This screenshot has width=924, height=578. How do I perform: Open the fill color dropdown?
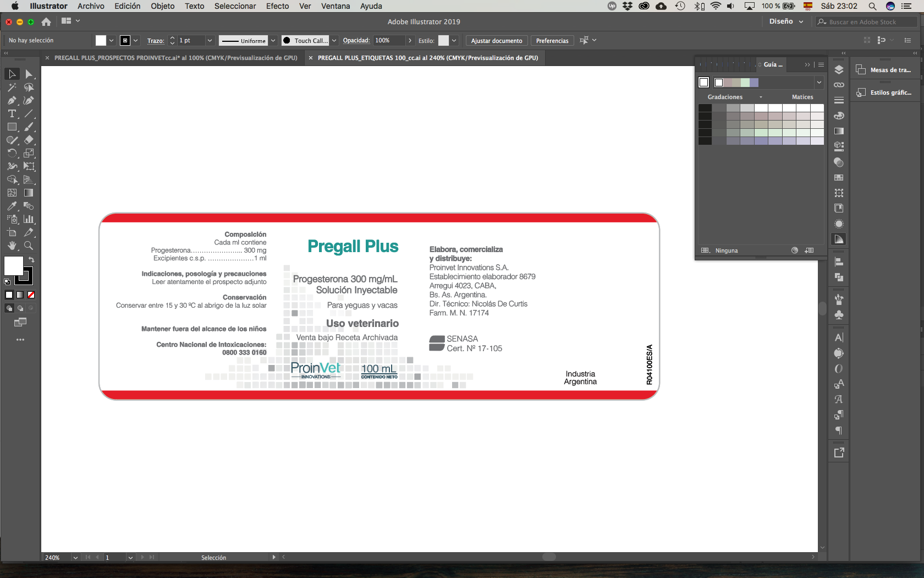pos(111,40)
